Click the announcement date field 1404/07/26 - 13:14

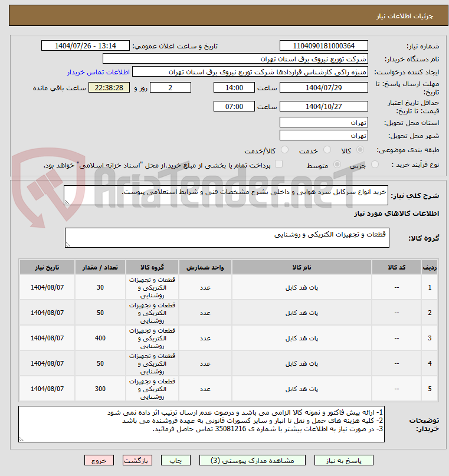pyautogui.click(x=86, y=46)
